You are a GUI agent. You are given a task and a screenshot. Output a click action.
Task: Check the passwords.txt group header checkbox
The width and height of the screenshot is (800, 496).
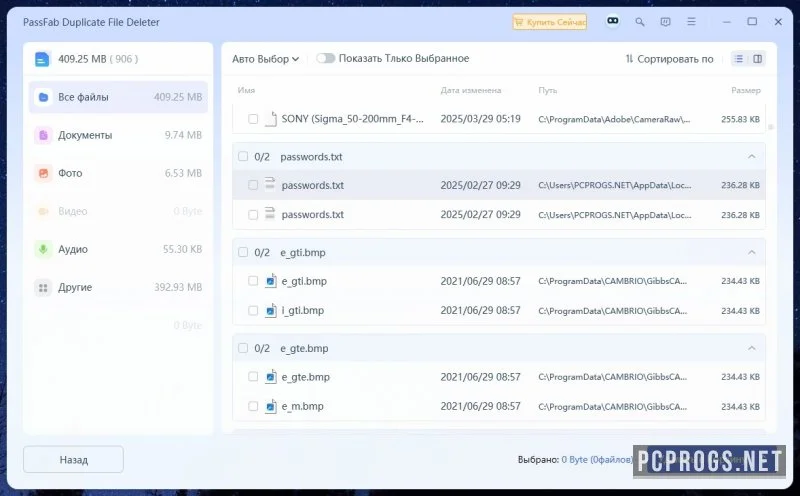click(243, 157)
